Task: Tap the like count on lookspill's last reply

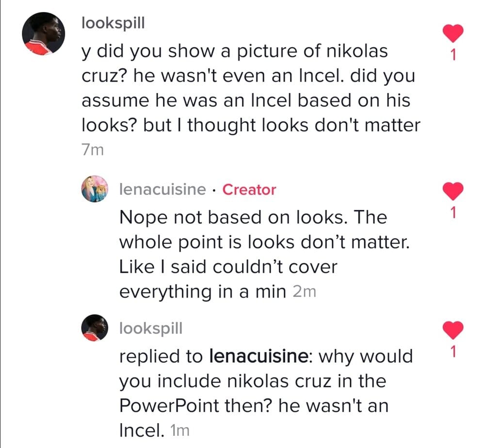Action: (x=453, y=352)
